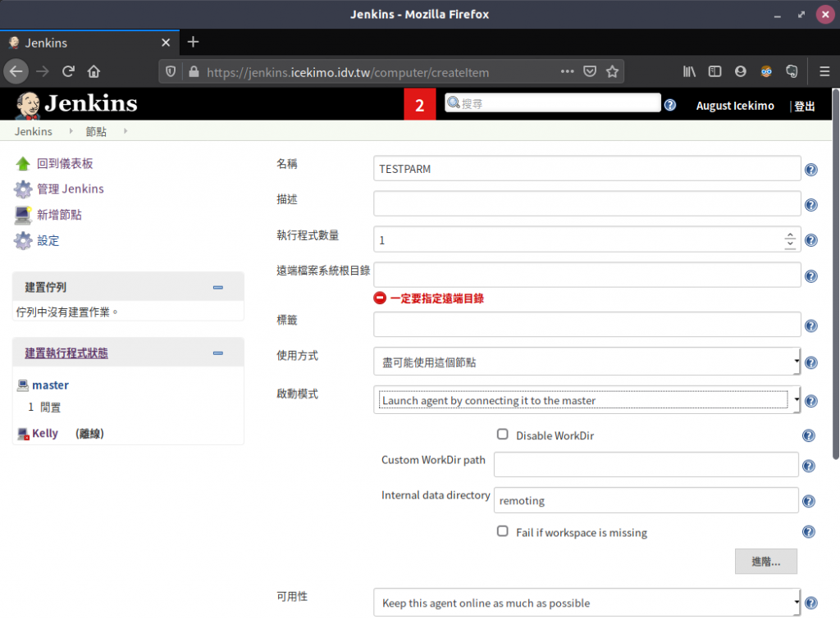Open help for Internal data directory

(x=808, y=502)
